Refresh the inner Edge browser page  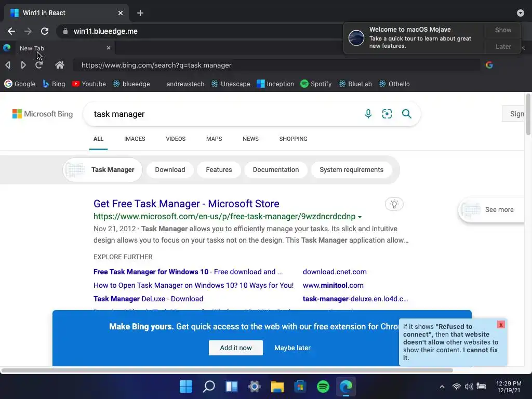39,65
